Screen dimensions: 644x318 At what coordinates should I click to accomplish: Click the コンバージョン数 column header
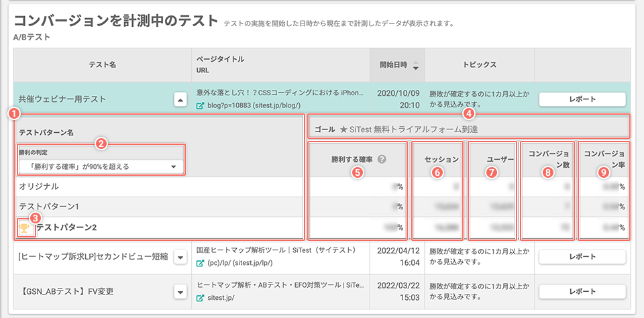548,160
